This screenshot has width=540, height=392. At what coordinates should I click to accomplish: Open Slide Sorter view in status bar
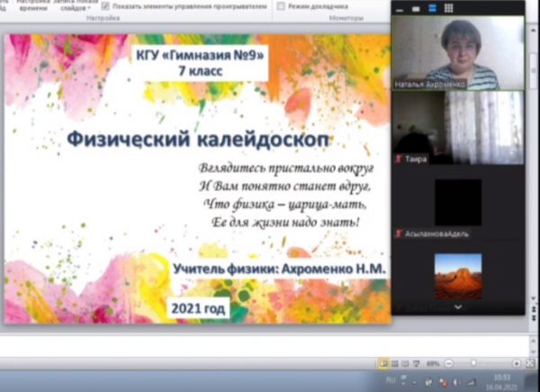pyautogui.click(x=393, y=363)
